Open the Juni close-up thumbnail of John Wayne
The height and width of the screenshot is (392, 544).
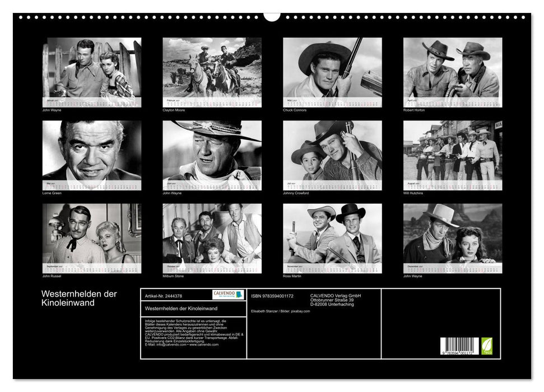coord(212,156)
